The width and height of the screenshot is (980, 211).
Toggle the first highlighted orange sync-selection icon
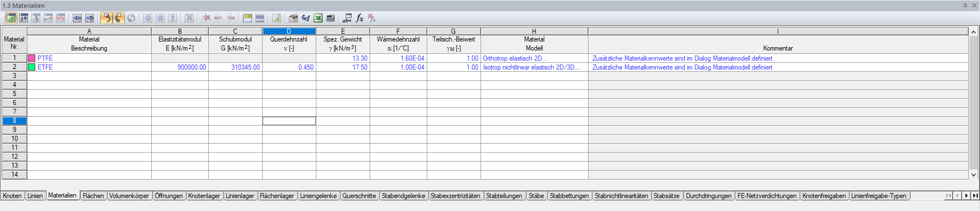(x=106, y=18)
